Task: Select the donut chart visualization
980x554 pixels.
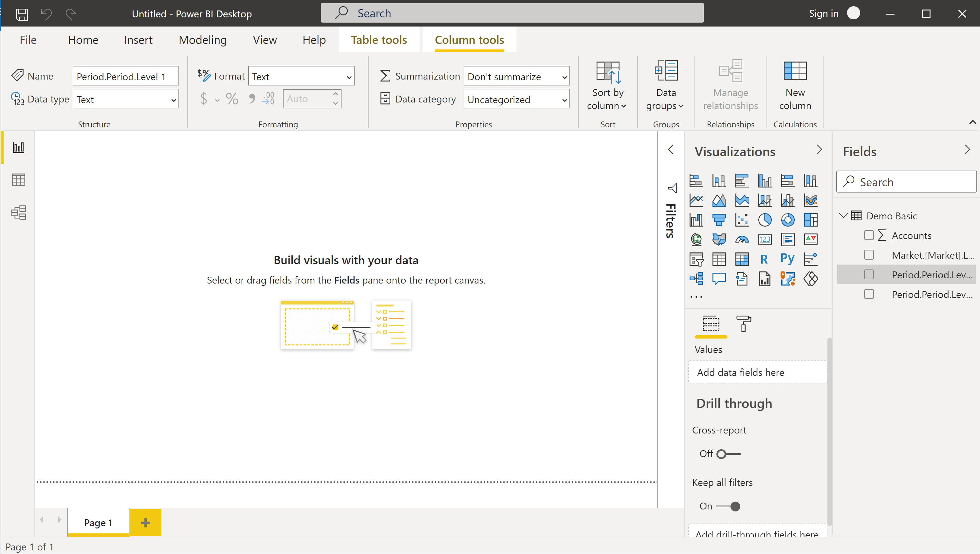Action: tap(787, 220)
